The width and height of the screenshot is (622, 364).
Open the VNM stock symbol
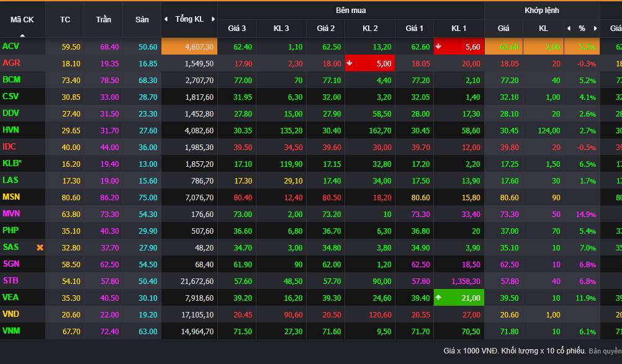pos(11,331)
